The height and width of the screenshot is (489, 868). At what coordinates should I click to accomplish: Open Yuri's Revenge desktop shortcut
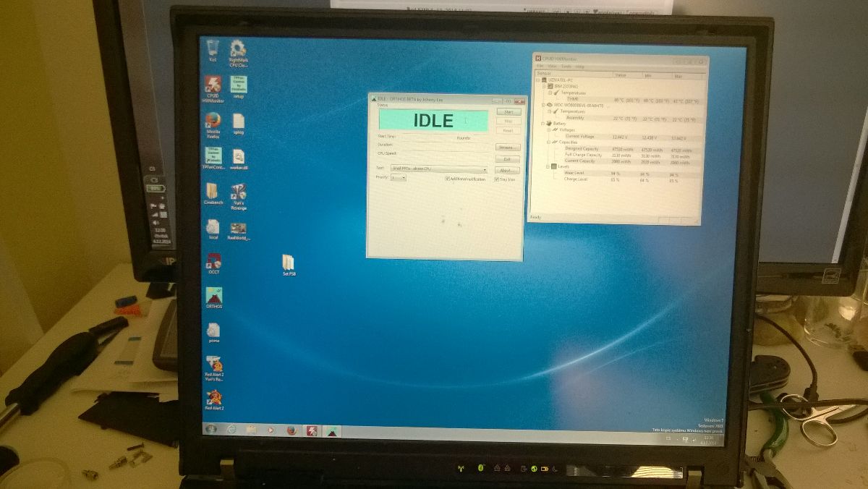(238, 192)
